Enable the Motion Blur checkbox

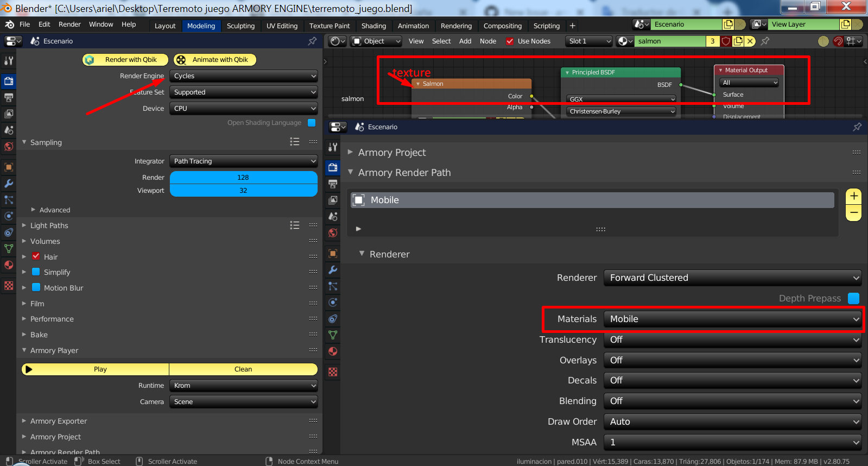(36, 287)
